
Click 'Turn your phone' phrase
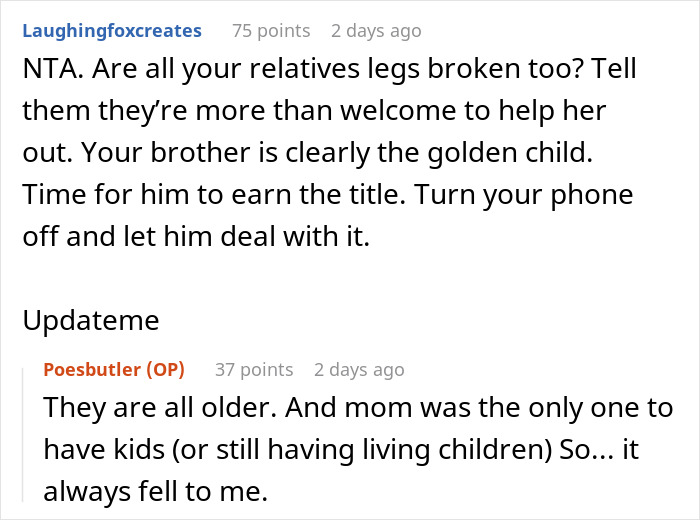pyautogui.click(x=523, y=195)
